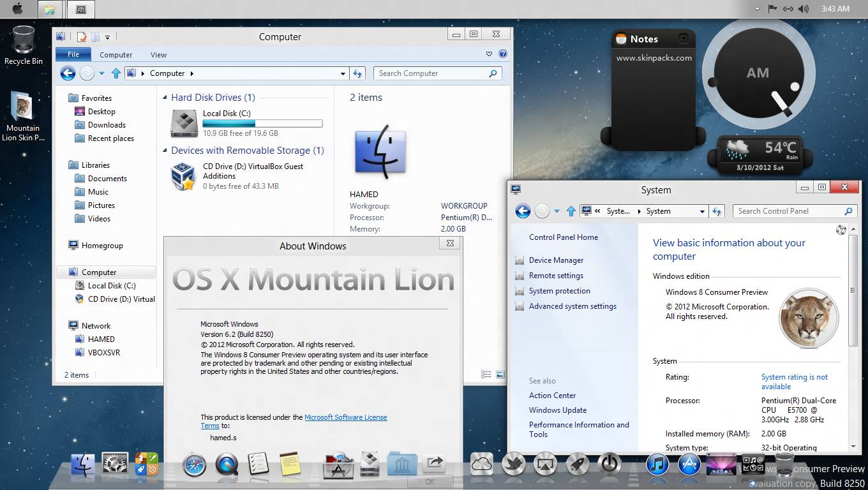Switch to the Computer ribbon tab
Screen dimensions: 868x490
[116, 55]
